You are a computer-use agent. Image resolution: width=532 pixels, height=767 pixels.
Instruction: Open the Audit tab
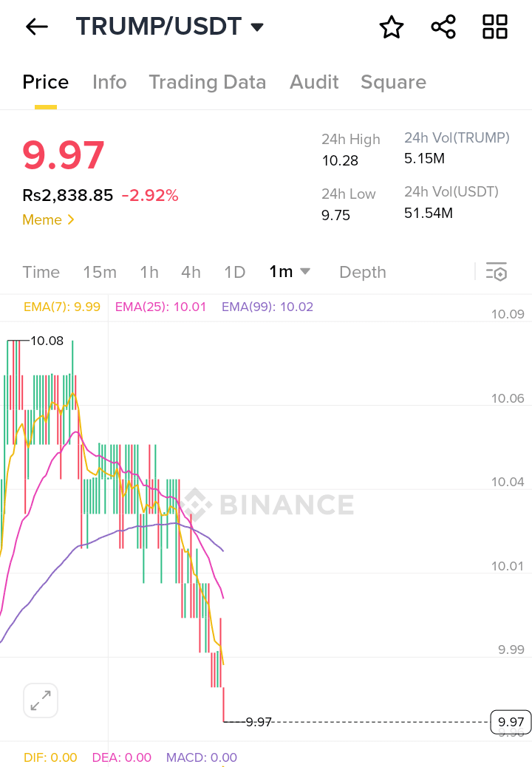coord(314,82)
